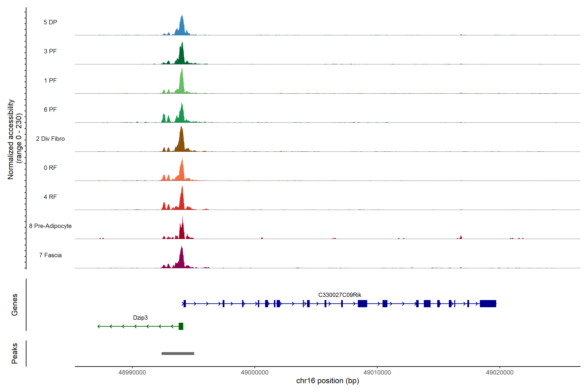Select the 0 RF track label

(x=50, y=168)
